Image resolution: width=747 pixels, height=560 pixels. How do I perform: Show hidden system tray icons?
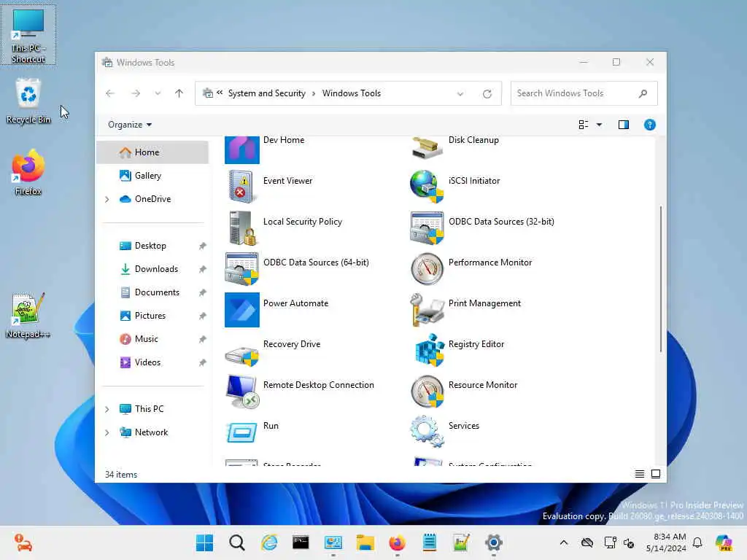click(x=564, y=542)
